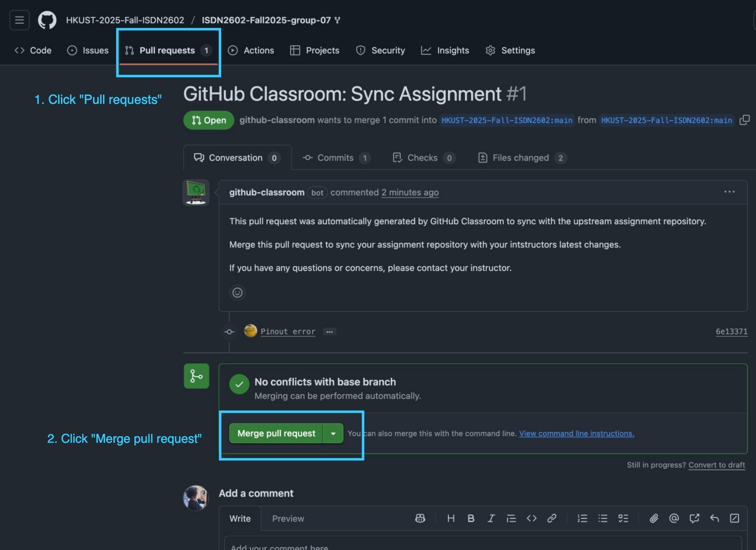756x550 pixels.
Task: Click the mention (@) icon
Action: pyautogui.click(x=674, y=518)
